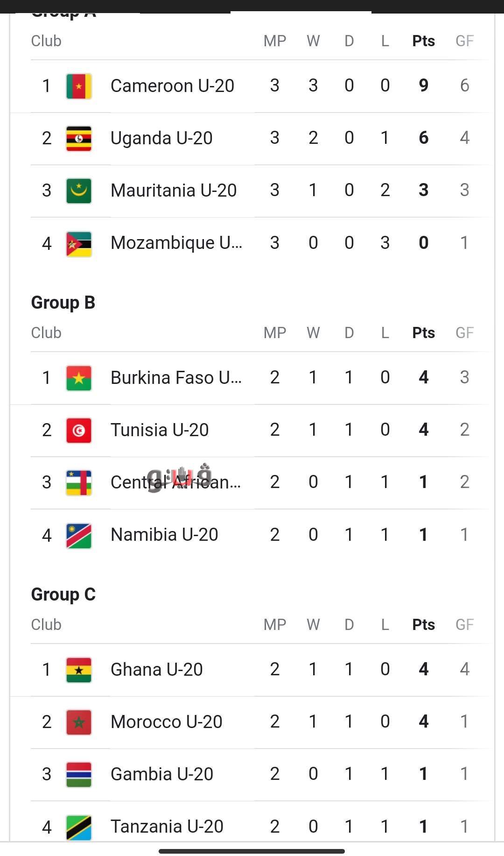Tap the Namibia U-20 flag icon
This screenshot has height=856, width=504.
[79, 536]
